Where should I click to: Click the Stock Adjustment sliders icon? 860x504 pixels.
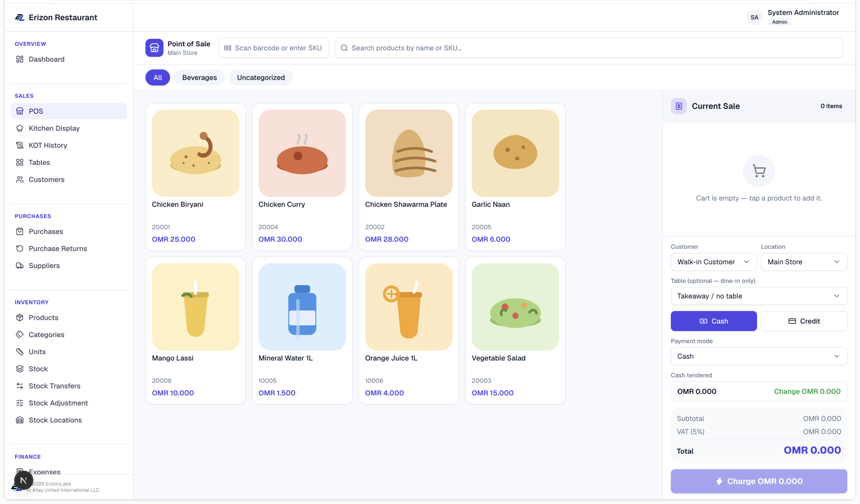[x=20, y=403]
